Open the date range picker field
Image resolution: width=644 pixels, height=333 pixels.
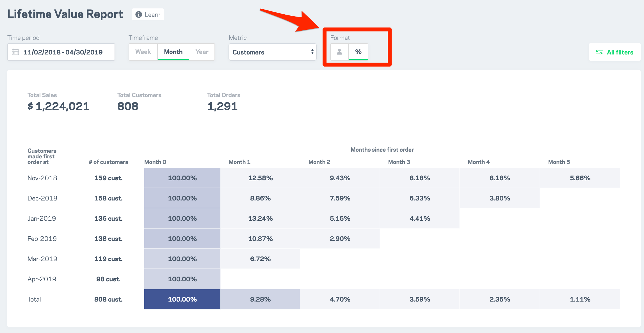pyautogui.click(x=63, y=52)
